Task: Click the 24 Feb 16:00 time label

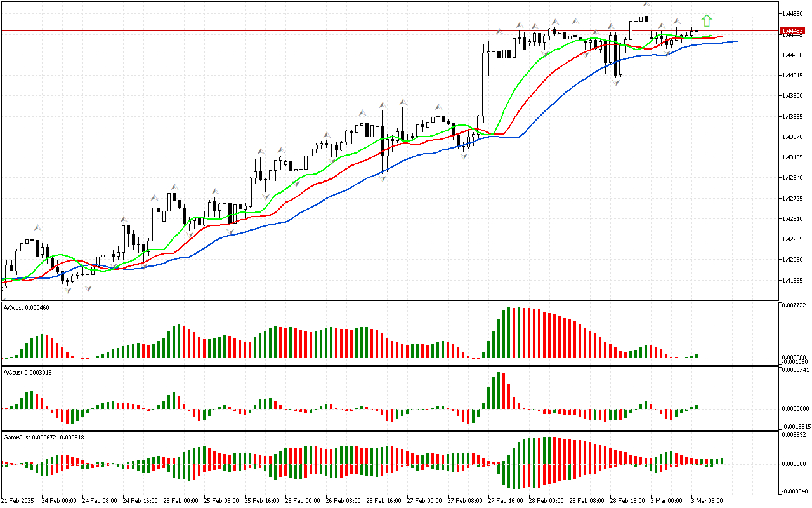Action: tap(140, 501)
